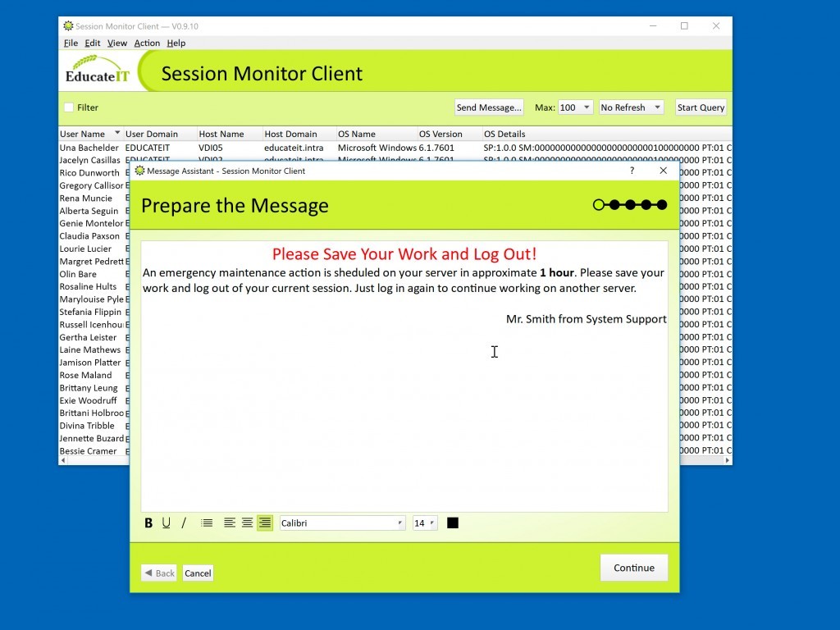Insert a bulleted list
The height and width of the screenshot is (630, 840).
207,523
